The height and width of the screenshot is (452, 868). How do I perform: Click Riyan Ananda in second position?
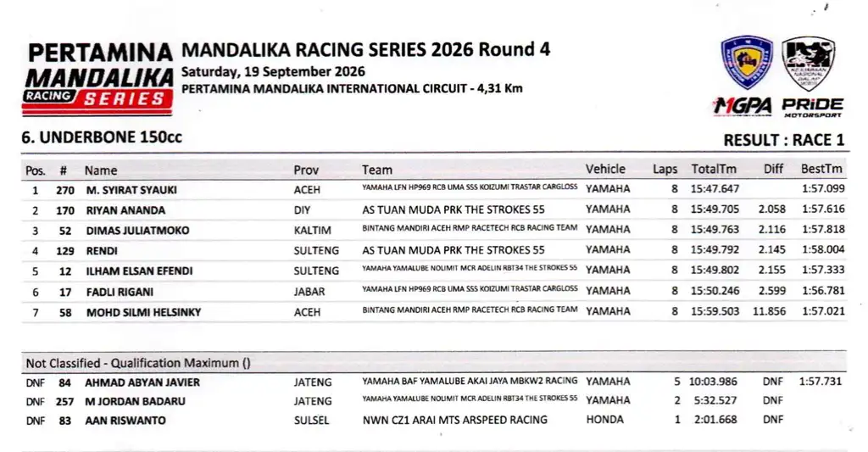(125, 210)
